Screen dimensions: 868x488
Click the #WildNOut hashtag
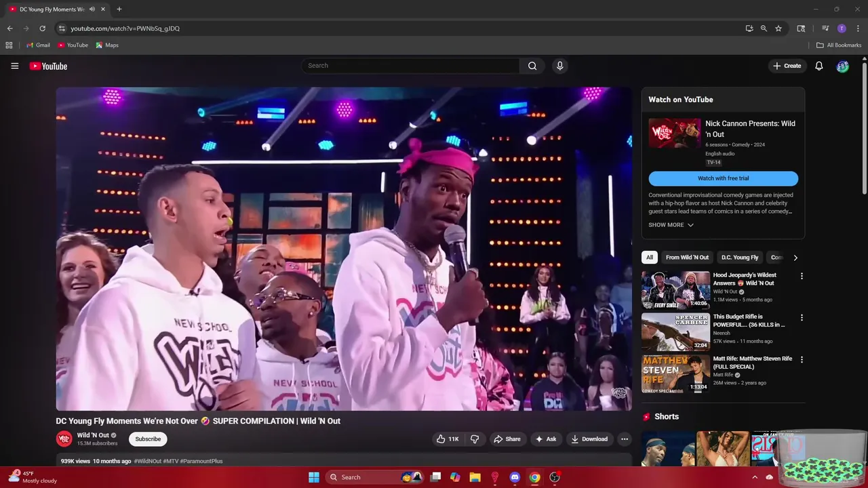tap(147, 461)
